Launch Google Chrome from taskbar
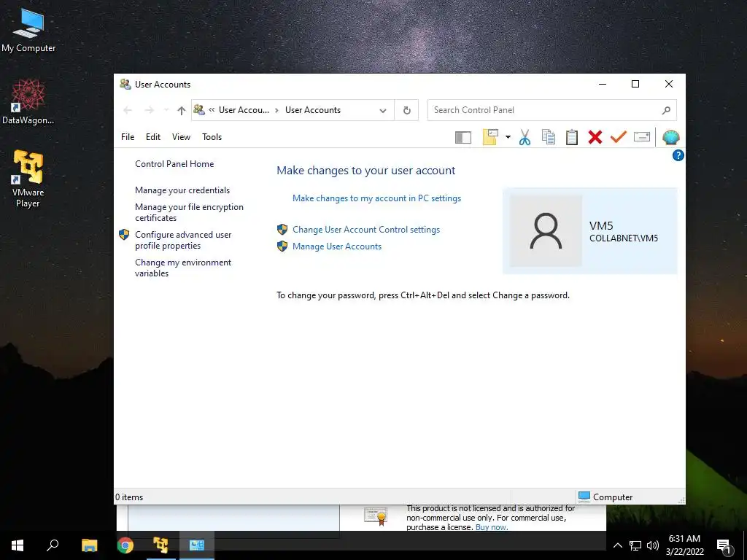Viewport: 747px width, 560px height. tap(125, 545)
